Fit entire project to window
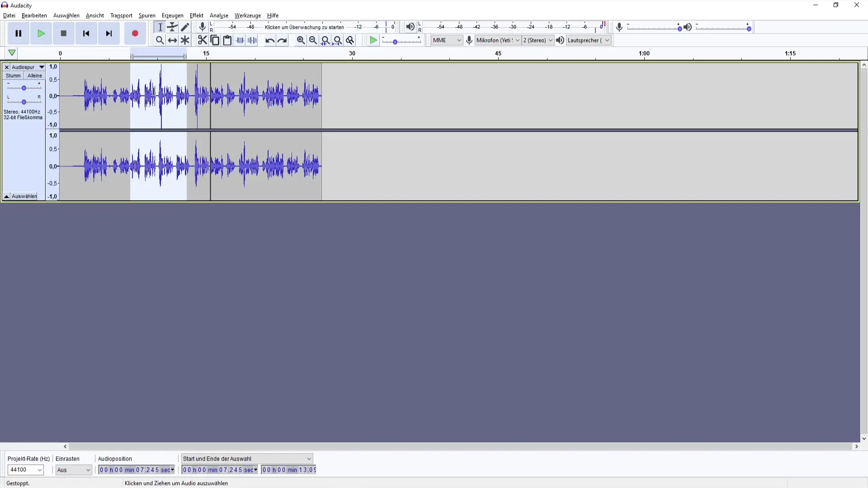Screen dimensions: 868x488 338,40
